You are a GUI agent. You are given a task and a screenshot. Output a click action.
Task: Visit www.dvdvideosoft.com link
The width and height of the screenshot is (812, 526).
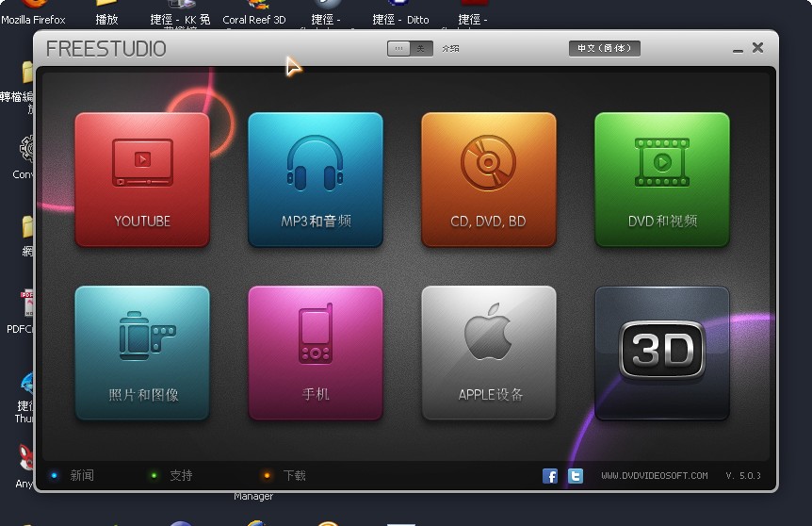(654, 476)
